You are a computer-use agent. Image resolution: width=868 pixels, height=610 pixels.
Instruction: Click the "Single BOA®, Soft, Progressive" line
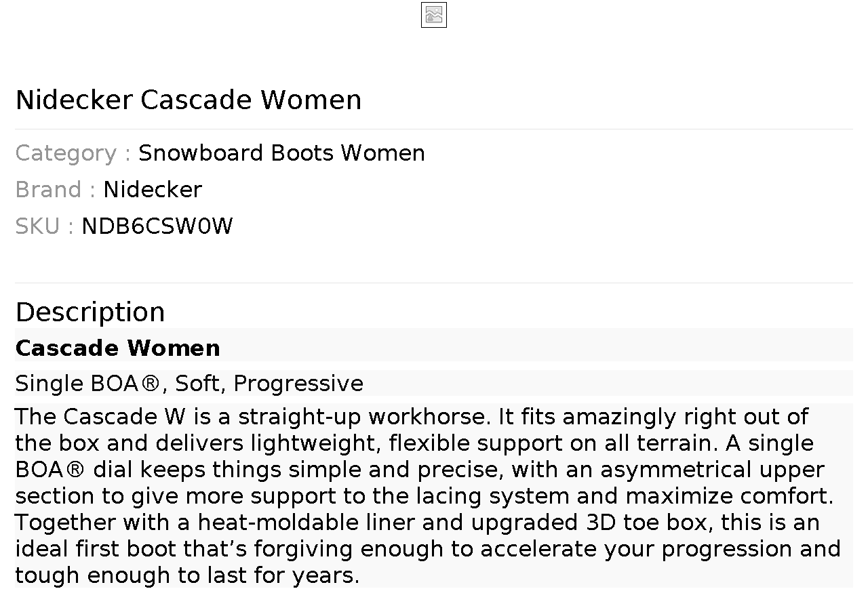(x=189, y=384)
